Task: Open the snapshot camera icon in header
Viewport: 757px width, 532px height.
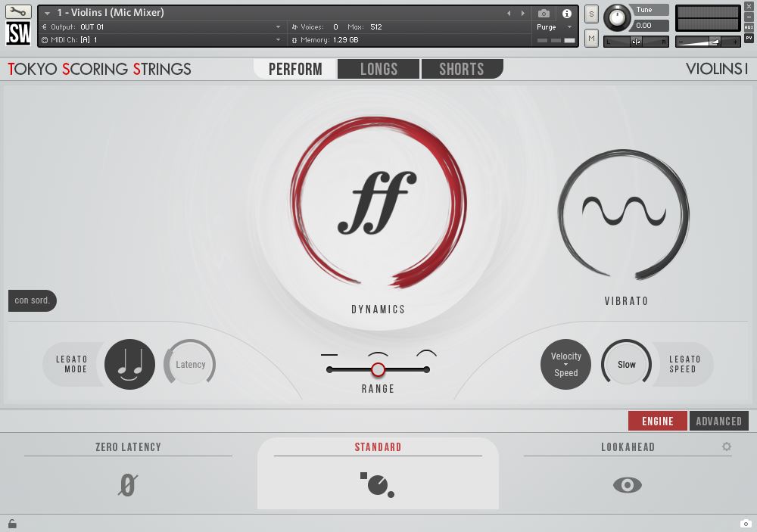Action: (x=544, y=14)
